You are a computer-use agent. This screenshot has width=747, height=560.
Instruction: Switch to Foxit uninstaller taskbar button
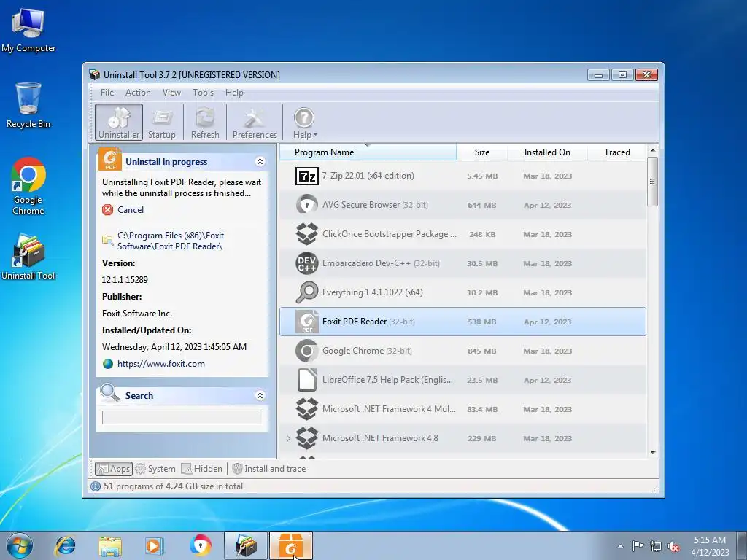click(x=291, y=545)
